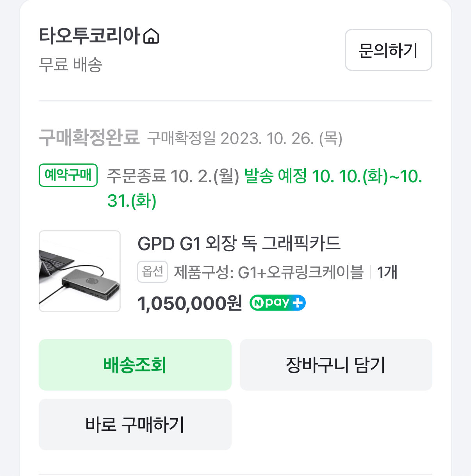This screenshot has width=471, height=476.
Task: Click the 제품구성: G1+오큐링크케이블 option text
Action: point(269,272)
